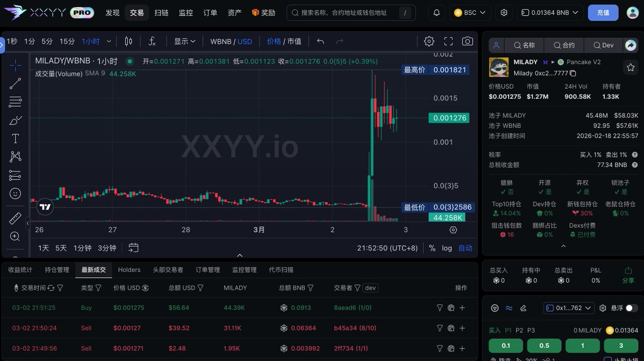The width and height of the screenshot is (644, 361).
Task: Open candlestick chart style selector
Action: 128,41
